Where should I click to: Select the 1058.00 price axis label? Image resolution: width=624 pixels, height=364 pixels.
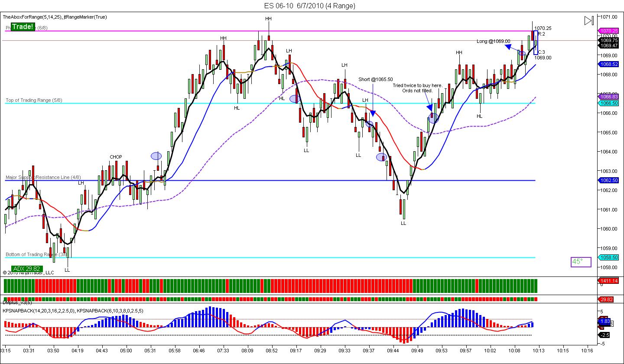pyautogui.click(x=608, y=267)
